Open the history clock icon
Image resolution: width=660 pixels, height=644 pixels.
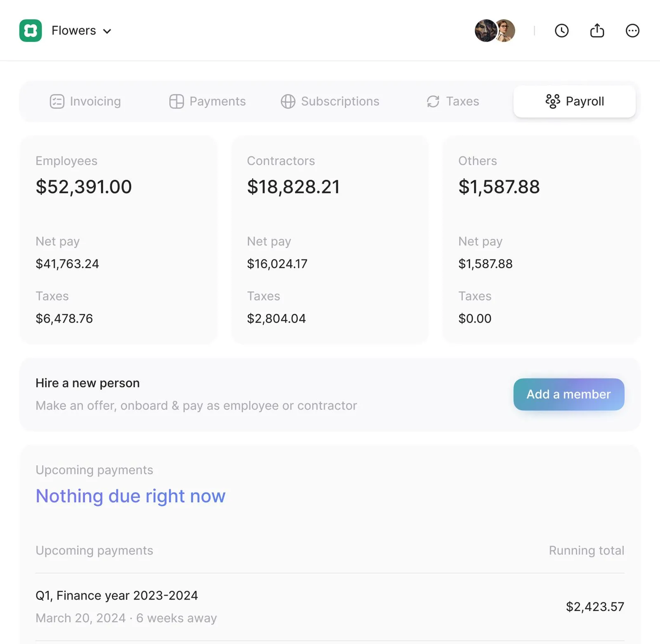click(561, 31)
